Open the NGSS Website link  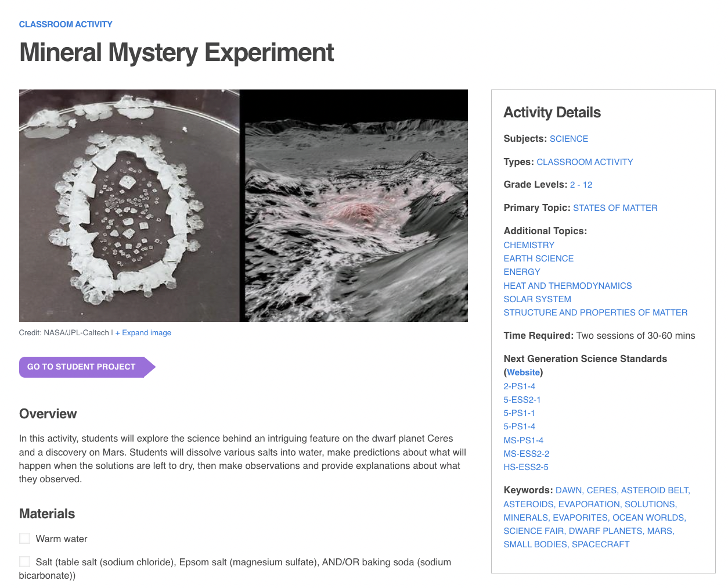coord(522,372)
